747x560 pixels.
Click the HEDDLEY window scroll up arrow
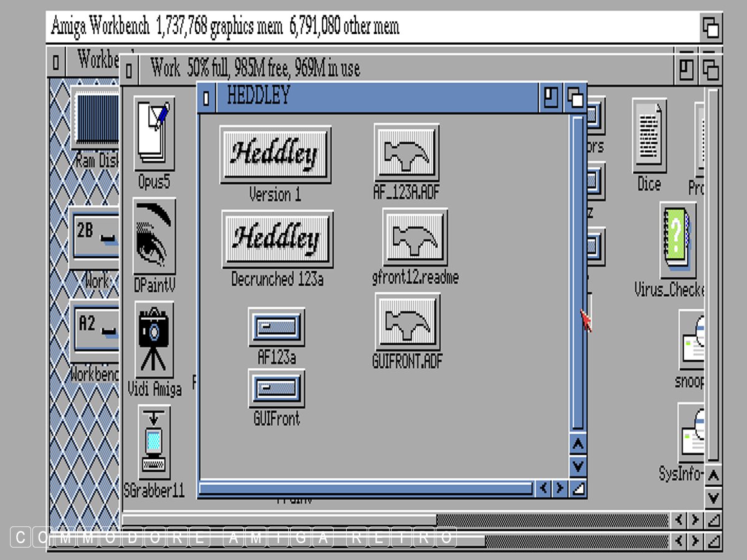578,445
